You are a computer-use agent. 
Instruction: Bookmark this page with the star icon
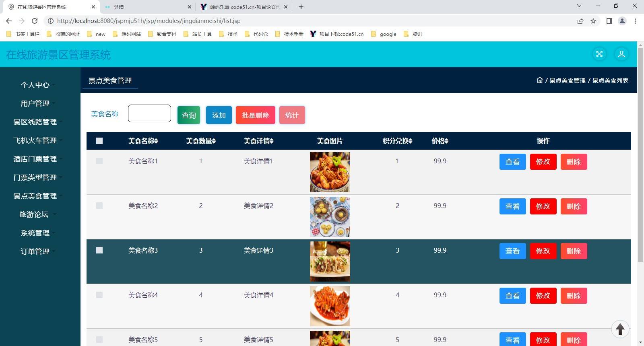coord(593,21)
